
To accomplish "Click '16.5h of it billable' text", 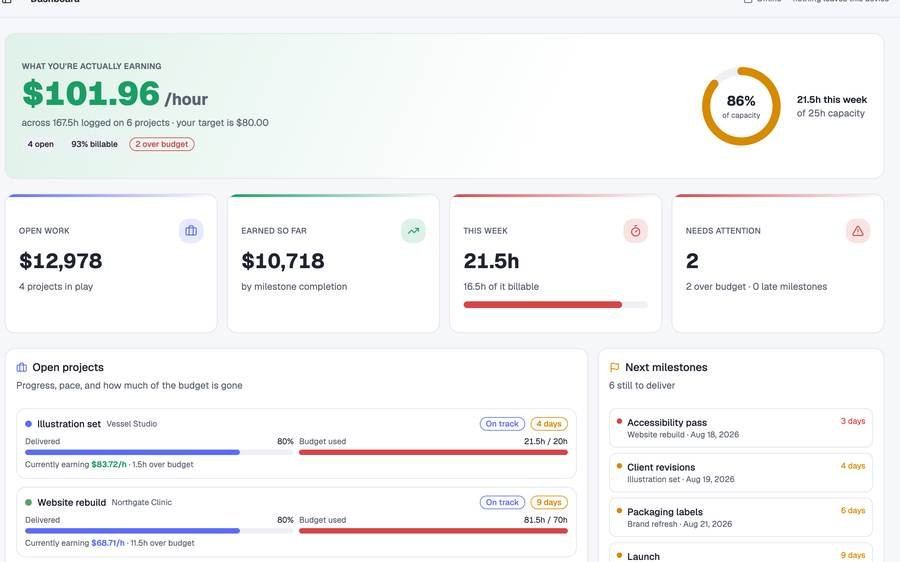I will click(501, 286).
